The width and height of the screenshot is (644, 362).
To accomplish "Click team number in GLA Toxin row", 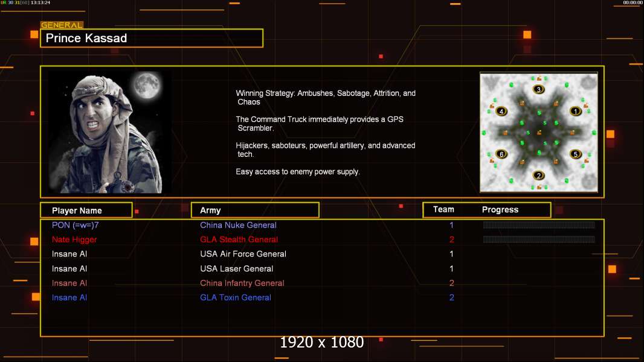I will pyautogui.click(x=451, y=297).
